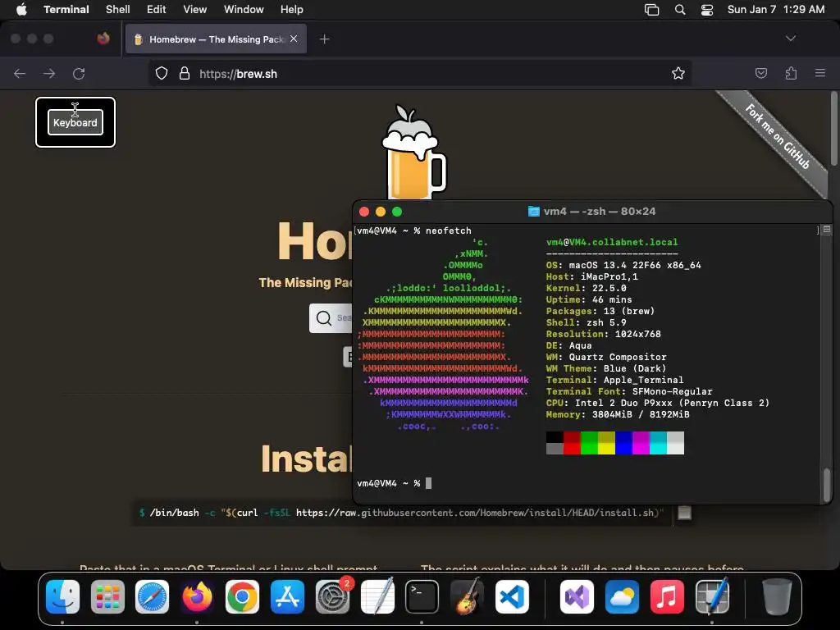This screenshot has width=840, height=630.
Task: Click the yellow color block in neofetch
Action: point(606,443)
